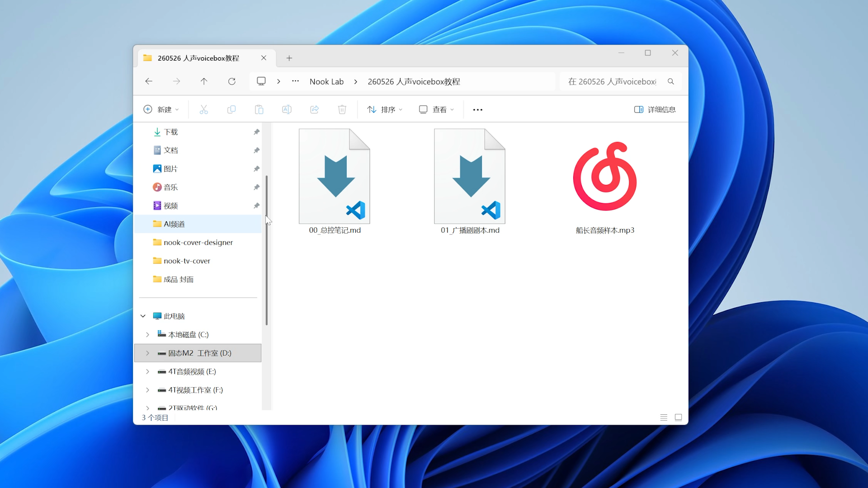Collapse the 此电脑 tree node
Viewport: 868px width, 488px height.
[143, 316]
